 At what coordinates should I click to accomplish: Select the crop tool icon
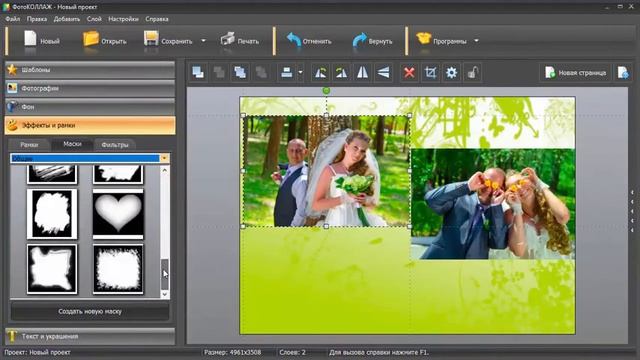click(x=430, y=73)
